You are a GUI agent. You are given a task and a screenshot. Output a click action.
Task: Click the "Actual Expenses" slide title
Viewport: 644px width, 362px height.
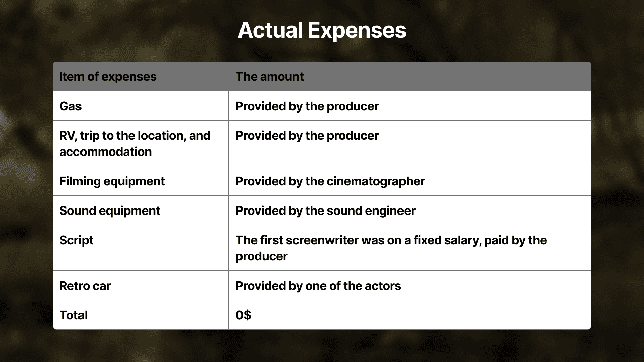coord(322,30)
